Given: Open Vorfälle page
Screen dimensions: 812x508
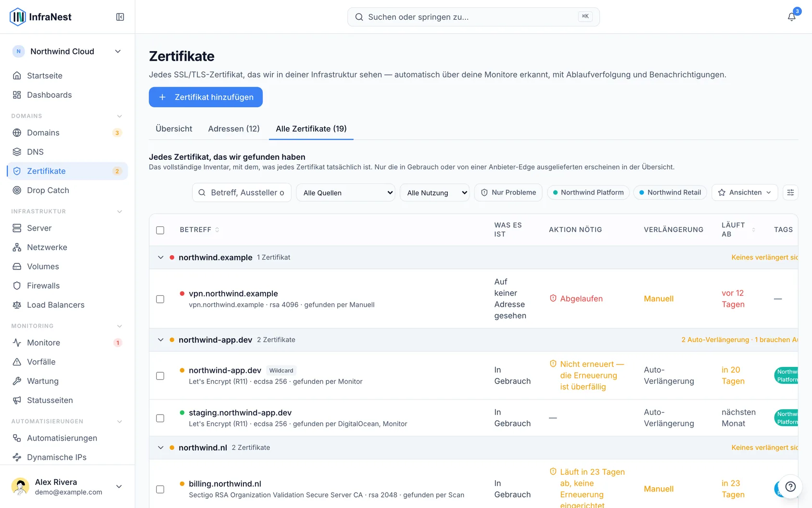Looking at the screenshot, I should point(67,362).
